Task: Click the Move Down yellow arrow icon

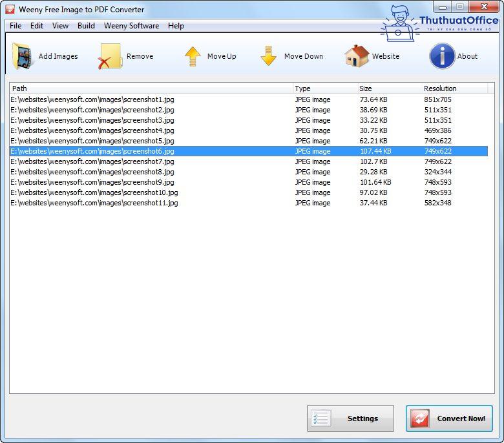Action: [x=268, y=56]
